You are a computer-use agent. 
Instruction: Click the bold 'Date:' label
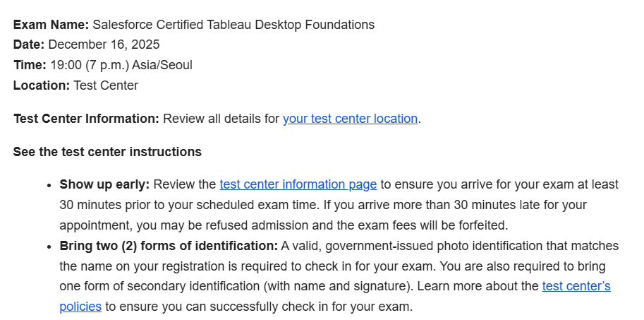tap(29, 45)
